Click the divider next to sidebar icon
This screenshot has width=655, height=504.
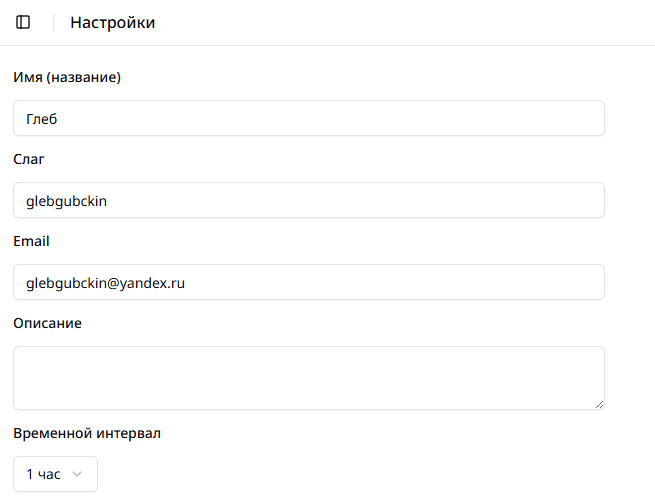point(53,22)
